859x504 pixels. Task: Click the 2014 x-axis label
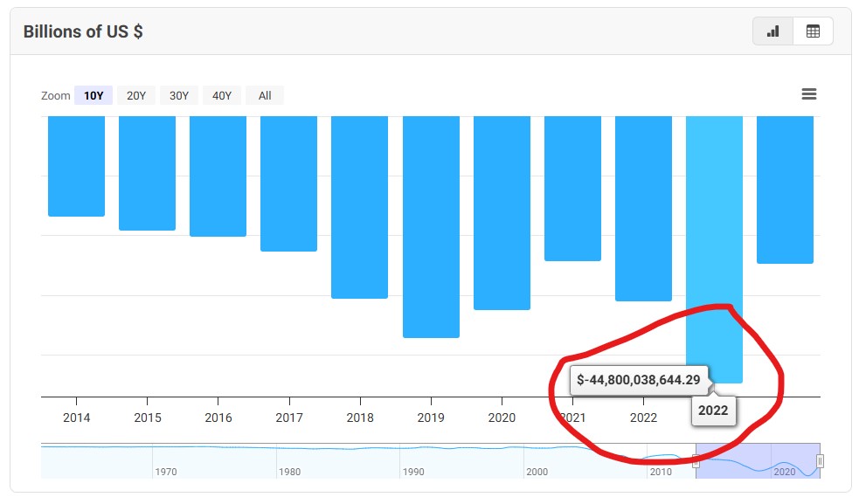coord(76,418)
